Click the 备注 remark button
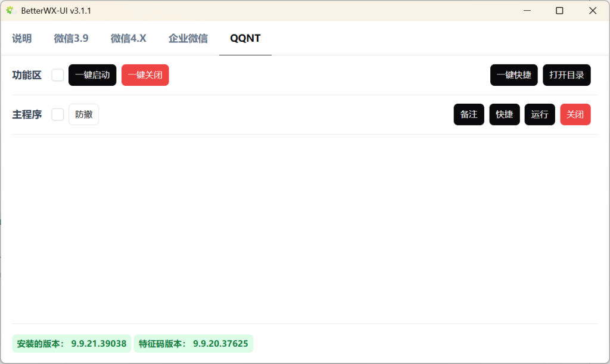Viewport: 610px width, 364px height. [469, 114]
